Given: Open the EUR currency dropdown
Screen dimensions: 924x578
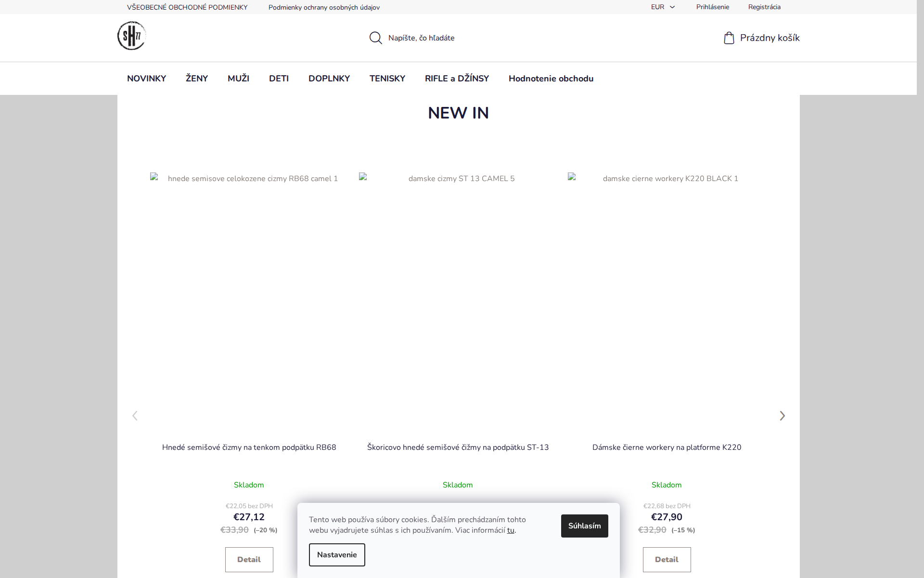Looking at the screenshot, I should (663, 7).
